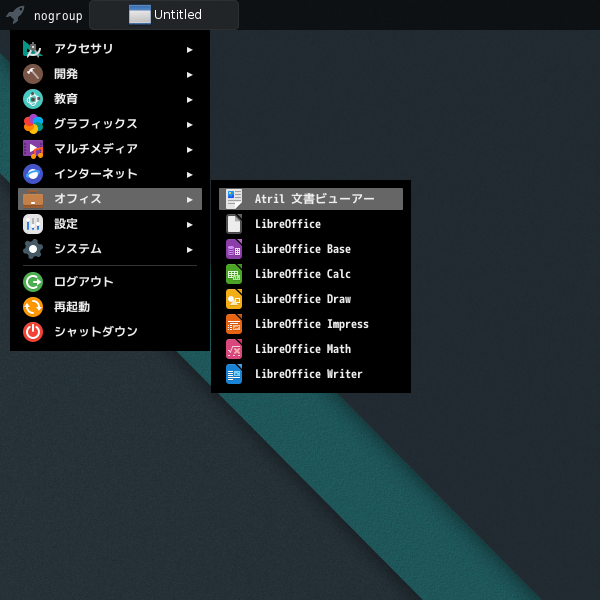Click the マルチメディア film and music icon
This screenshot has height=600, width=600.
coord(33,149)
